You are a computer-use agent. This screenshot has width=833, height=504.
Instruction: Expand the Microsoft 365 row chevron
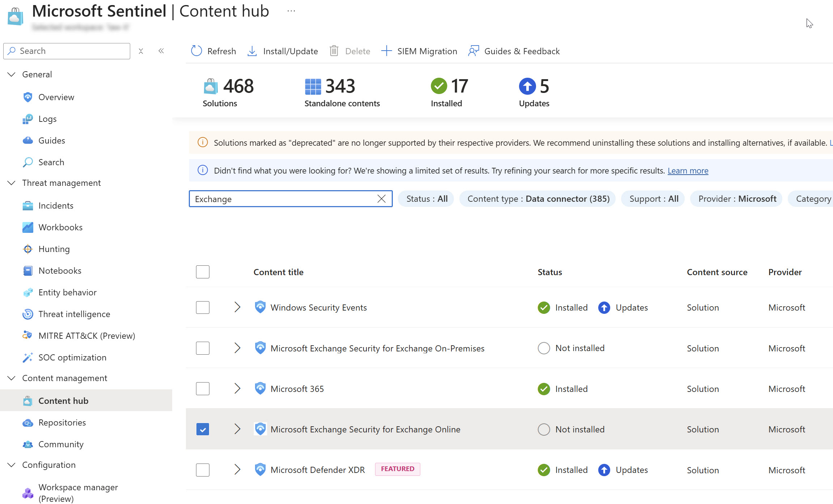pos(237,388)
